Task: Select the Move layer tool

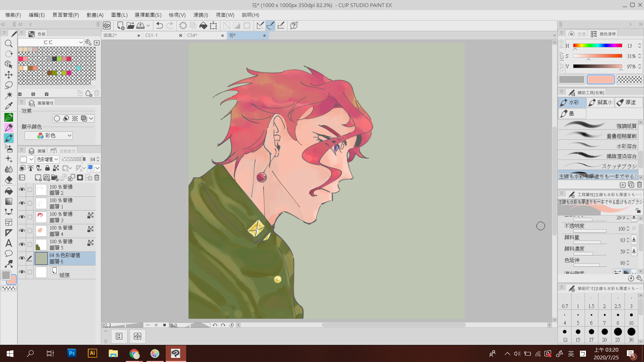Action: tap(9, 74)
